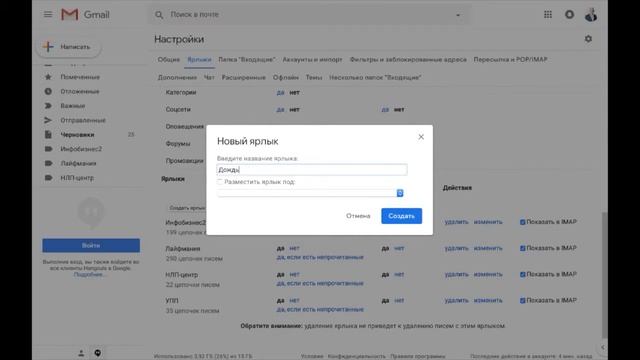Click the page vertical scrollbar

pos(604,274)
